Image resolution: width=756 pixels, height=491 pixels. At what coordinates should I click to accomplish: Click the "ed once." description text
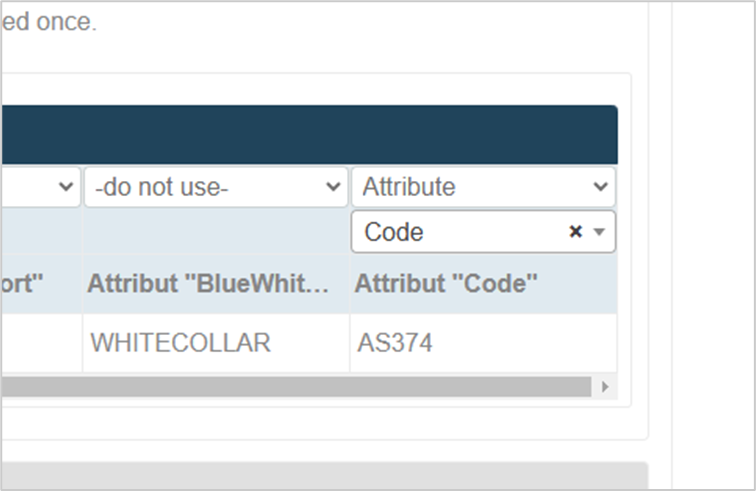coord(49,22)
